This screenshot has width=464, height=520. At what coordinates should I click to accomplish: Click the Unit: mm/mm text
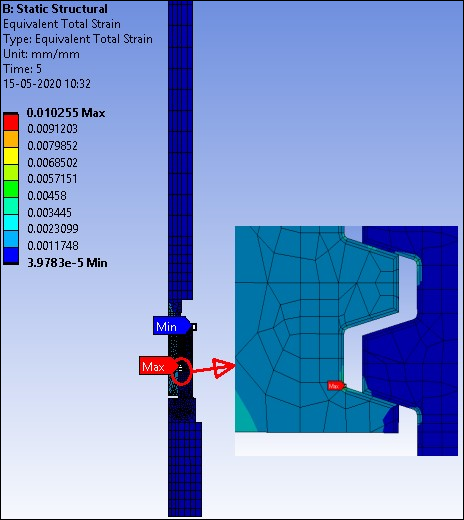[x=41, y=54]
